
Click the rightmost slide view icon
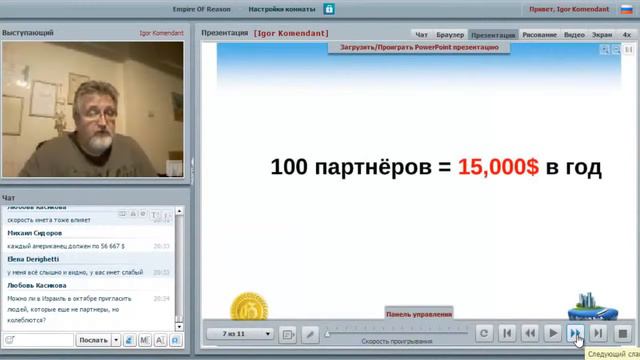[629, 50]
